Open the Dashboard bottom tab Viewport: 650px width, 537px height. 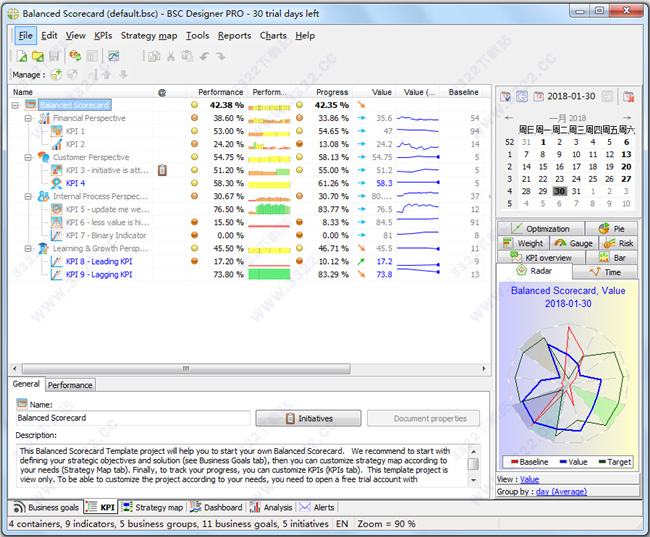click(216, 508)
